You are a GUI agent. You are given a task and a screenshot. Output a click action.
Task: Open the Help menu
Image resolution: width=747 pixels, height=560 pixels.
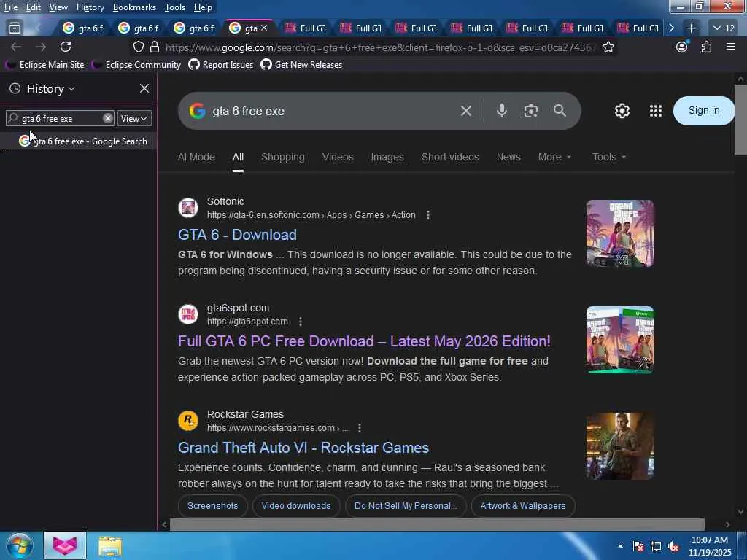[x=203, y=7]
